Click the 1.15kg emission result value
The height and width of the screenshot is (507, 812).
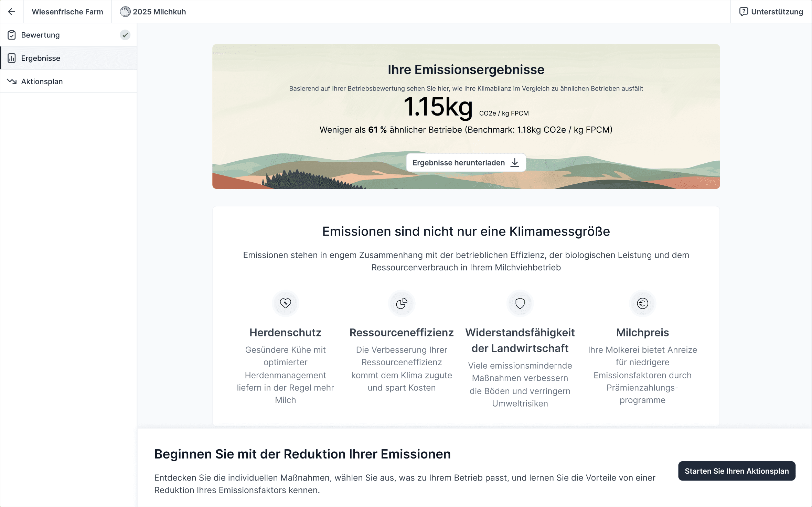(x=438, y=107)
